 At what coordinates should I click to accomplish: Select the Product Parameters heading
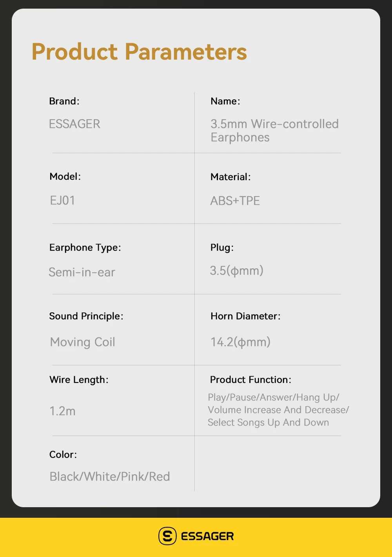pos(139,52)
